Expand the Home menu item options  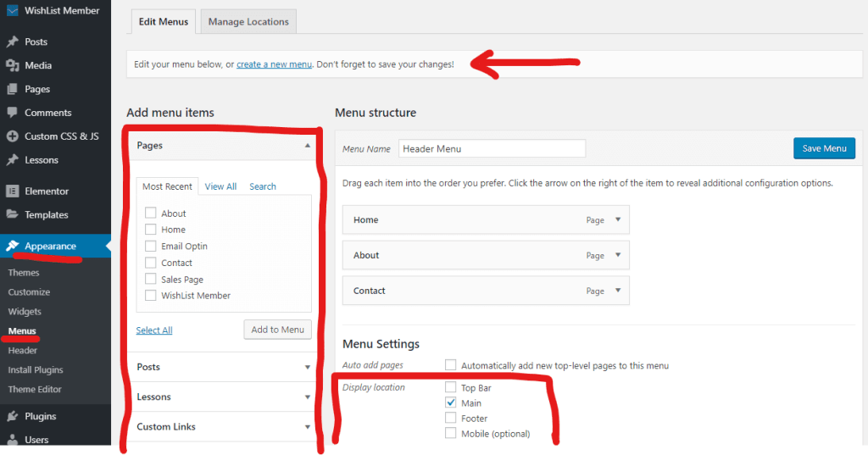point(618,219)
